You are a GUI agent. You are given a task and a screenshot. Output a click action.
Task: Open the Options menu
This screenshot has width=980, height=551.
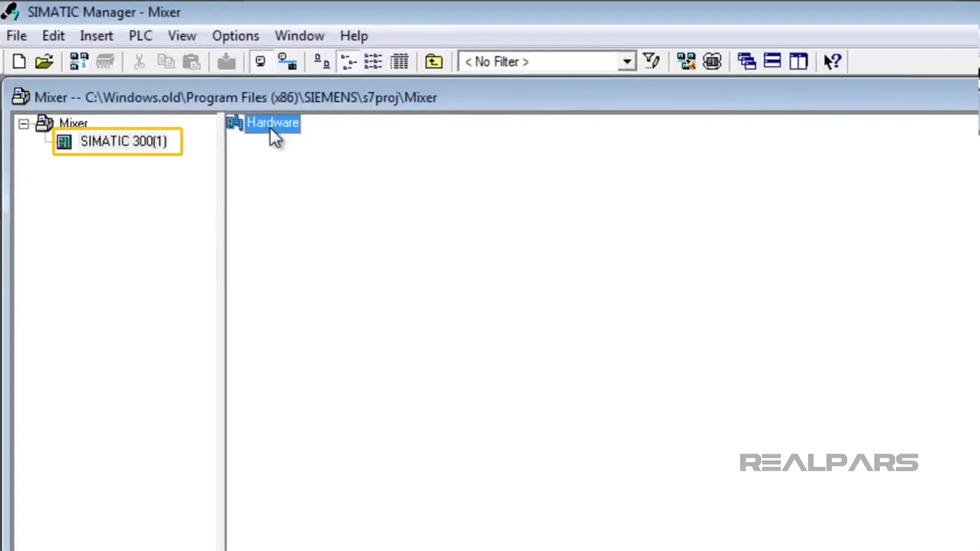235,36
